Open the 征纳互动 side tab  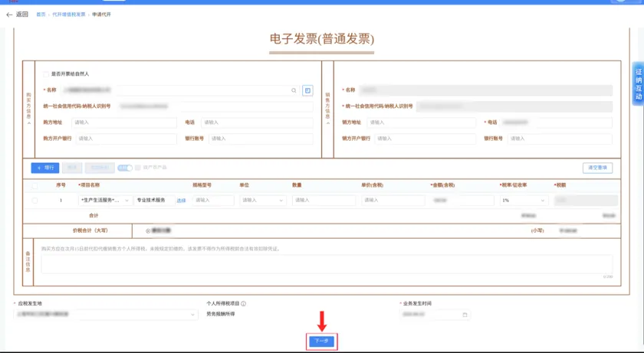(638, 83)
